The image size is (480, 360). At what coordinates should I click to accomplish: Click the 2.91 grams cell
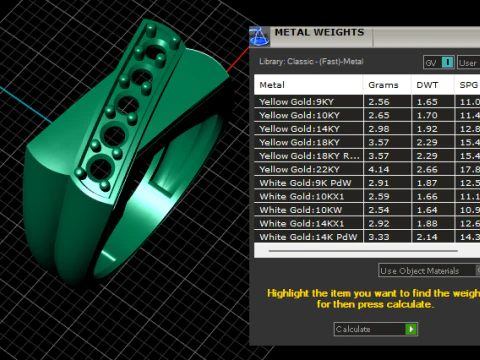coord(387,183)
